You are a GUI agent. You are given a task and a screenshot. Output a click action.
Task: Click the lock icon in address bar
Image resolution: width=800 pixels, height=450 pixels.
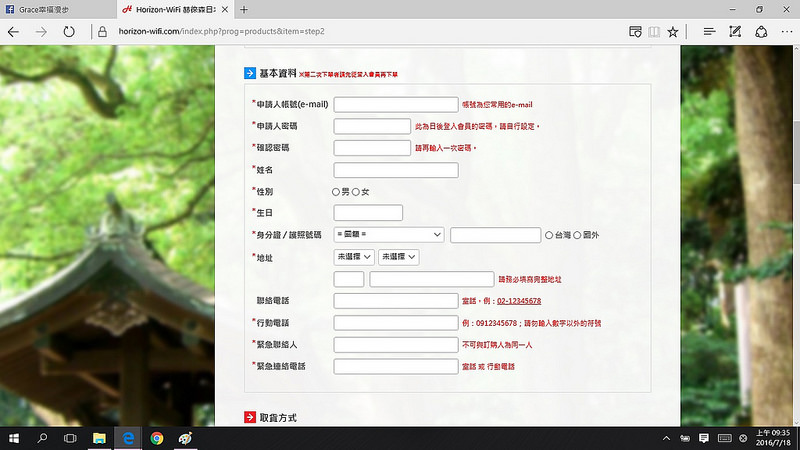tap(102, 32)
